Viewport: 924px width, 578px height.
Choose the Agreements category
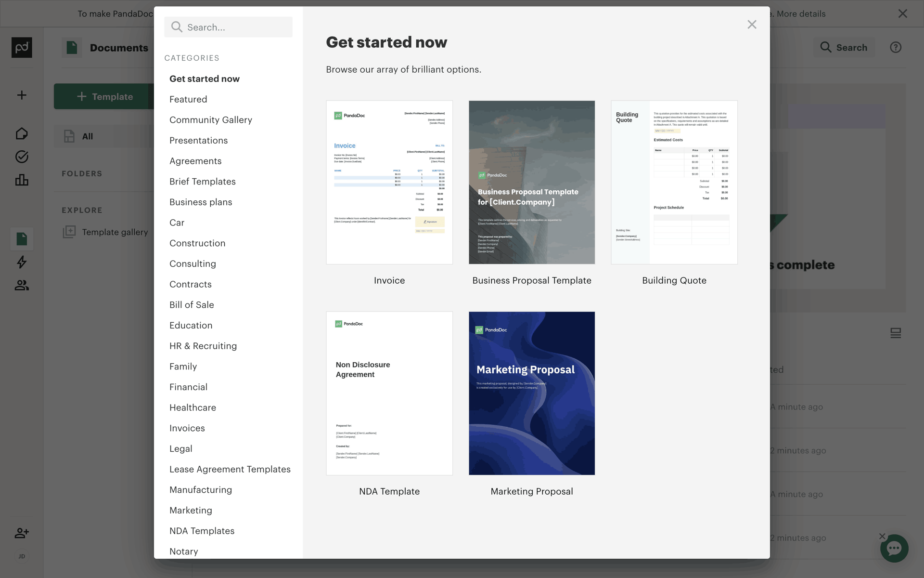click(x=195, y=161)
